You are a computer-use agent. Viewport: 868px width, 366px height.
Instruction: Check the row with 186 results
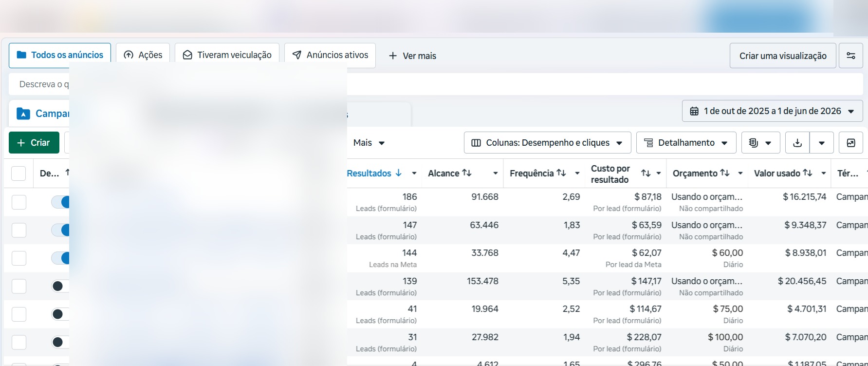[18, 202]
